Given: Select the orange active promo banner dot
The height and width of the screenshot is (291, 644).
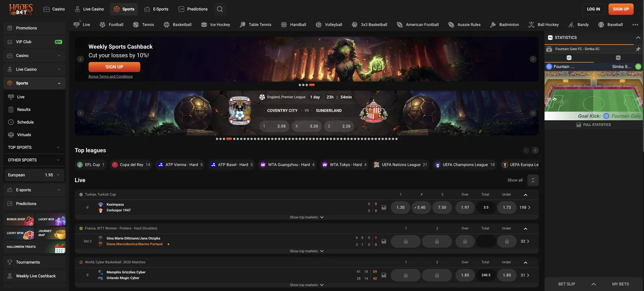Looking at the screenshot, I should point(312,85).
